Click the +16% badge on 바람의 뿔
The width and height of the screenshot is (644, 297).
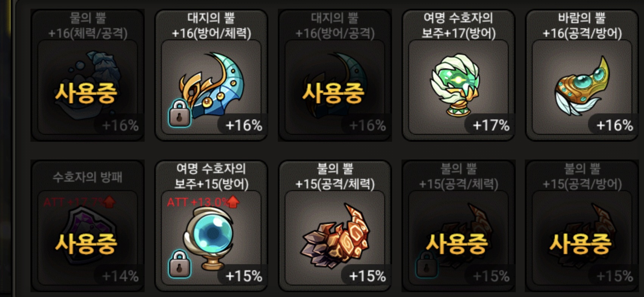615,125
